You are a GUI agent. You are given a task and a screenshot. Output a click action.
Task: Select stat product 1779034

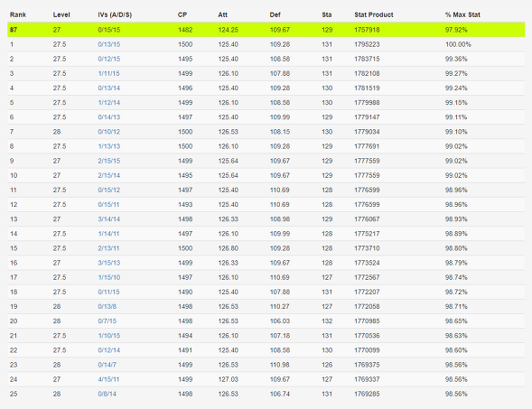pyautogui.click(x=367, y=132)
